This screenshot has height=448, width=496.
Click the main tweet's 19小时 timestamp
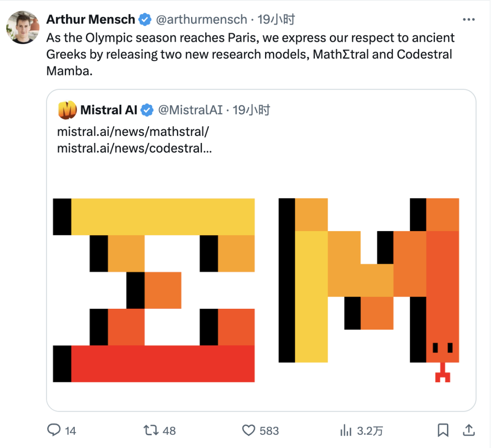(x=276, y=20)
